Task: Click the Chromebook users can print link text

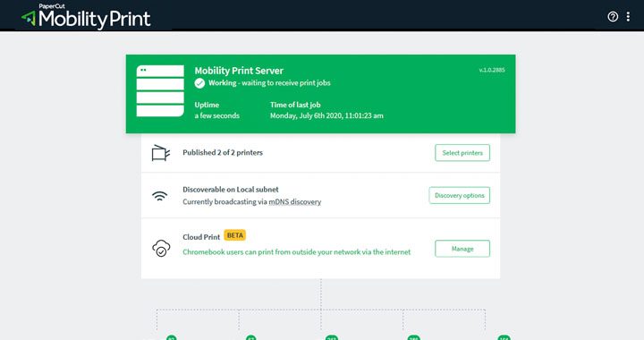Action: (x=297, y=252)
